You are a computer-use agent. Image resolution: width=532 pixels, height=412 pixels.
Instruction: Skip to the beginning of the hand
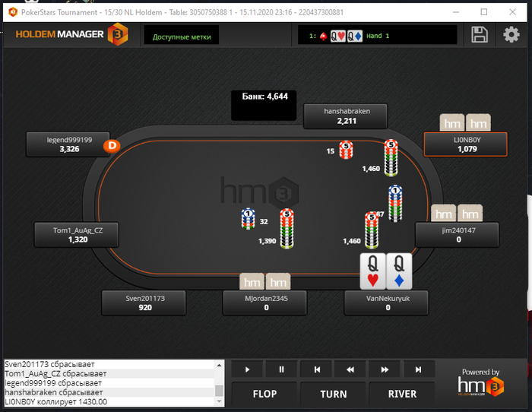click(x=316, y=369)
